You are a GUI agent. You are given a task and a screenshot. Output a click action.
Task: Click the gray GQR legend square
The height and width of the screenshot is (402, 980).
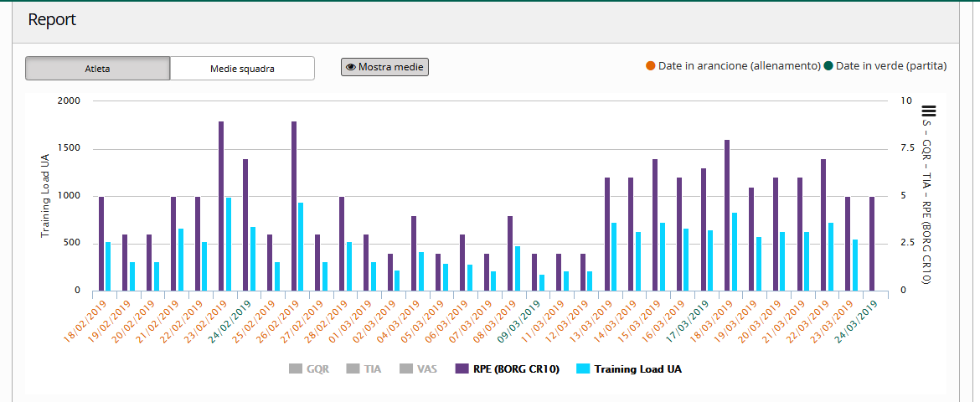click(294, 368)
